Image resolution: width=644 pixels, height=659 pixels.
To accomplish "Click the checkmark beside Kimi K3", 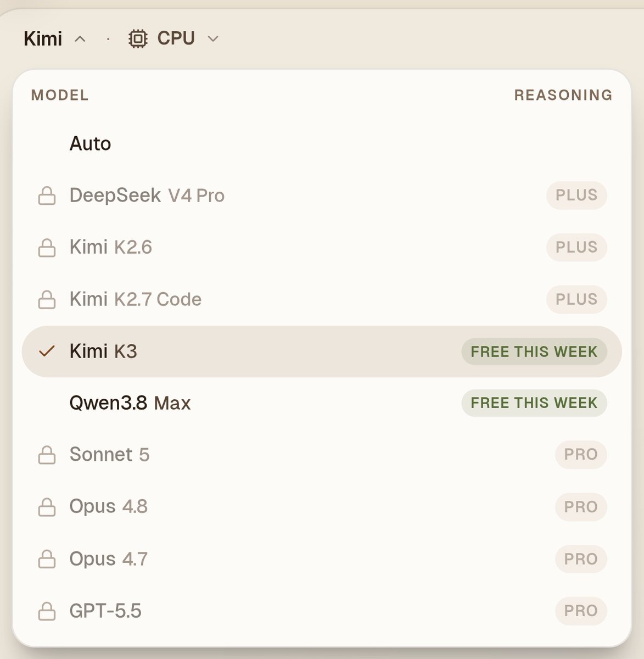I will (47, 351).
